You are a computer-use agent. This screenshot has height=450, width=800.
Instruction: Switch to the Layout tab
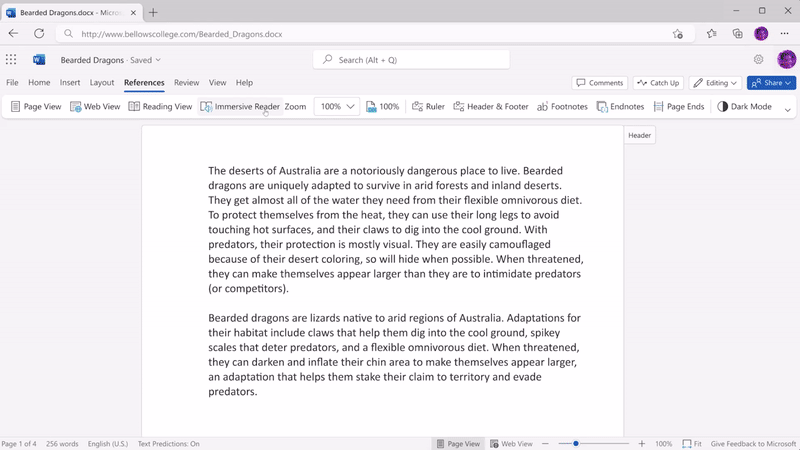102,83
